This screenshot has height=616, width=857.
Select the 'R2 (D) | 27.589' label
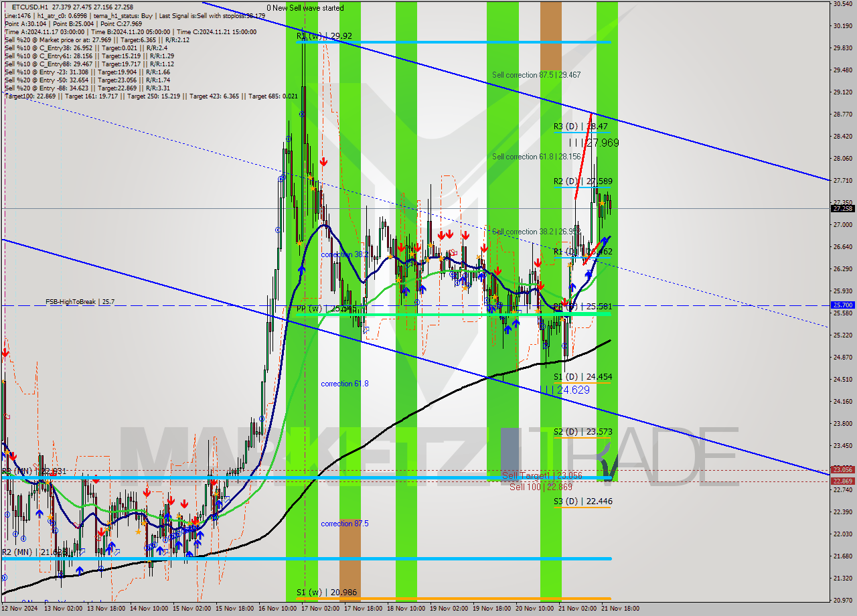pyautogui.click(x=582, y=181)
